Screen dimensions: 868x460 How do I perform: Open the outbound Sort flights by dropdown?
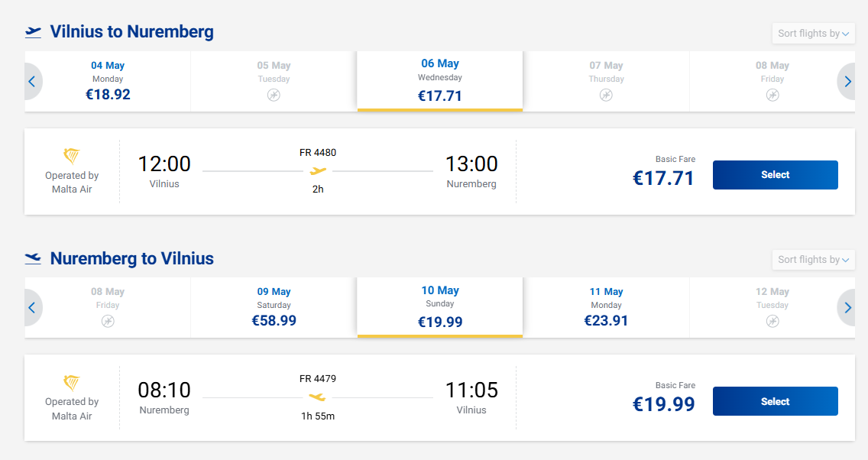(x=813, y=34)
